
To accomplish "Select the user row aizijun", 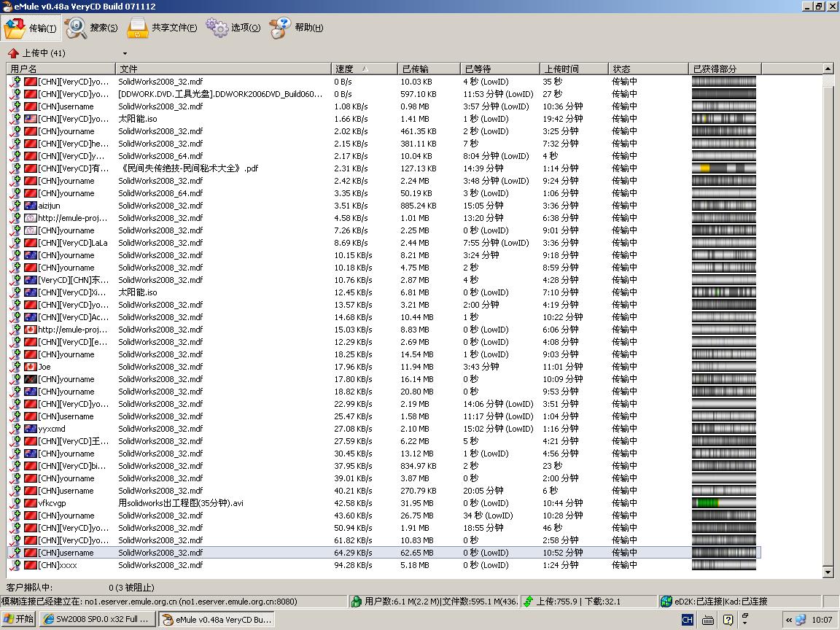I will pyautogui.click(x=384, y=206).
